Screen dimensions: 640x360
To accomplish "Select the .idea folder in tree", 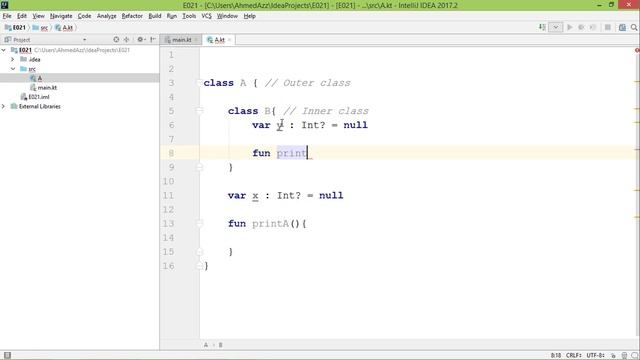I will 34,59.
